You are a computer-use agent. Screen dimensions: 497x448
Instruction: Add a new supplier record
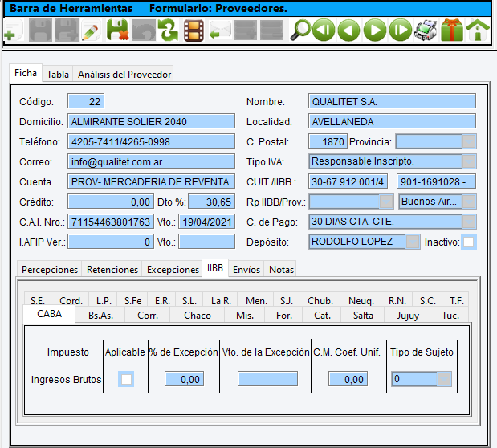14,31
